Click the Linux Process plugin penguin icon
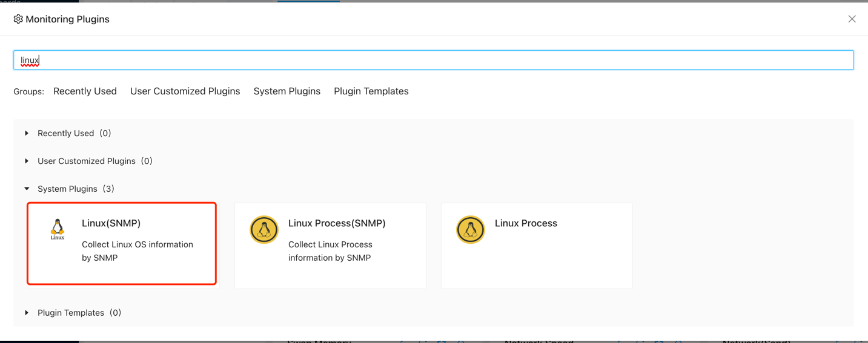The width and height of the screenshot is (868, 343). (x=471, y=230)
